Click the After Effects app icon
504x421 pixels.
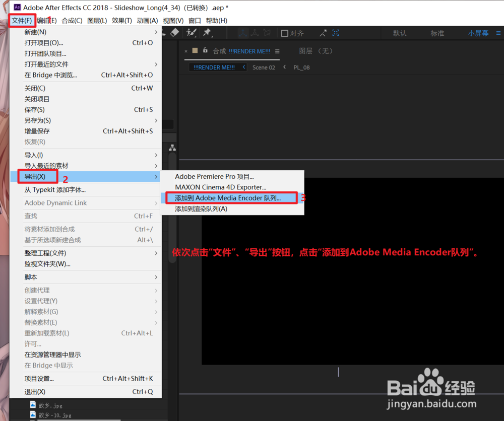(17, 7)
